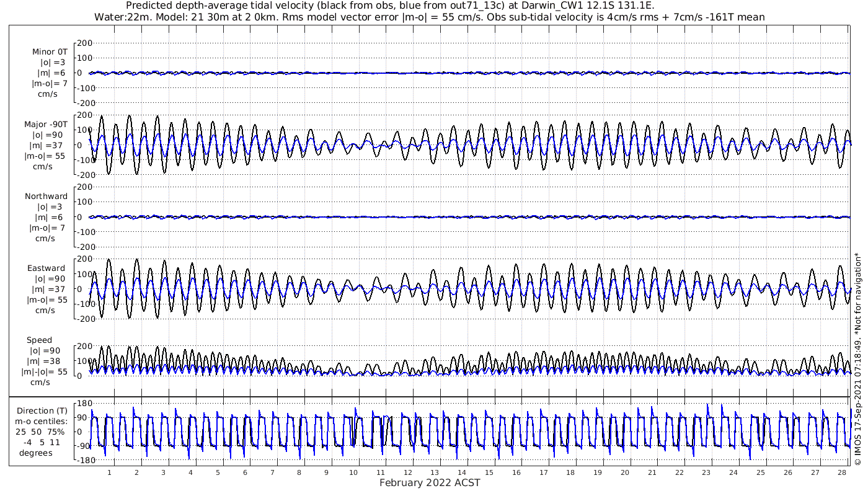Click the 'Direction (T)' panel label
The height and width of the screenshot is (496, 868).
[x=42, y=410]
